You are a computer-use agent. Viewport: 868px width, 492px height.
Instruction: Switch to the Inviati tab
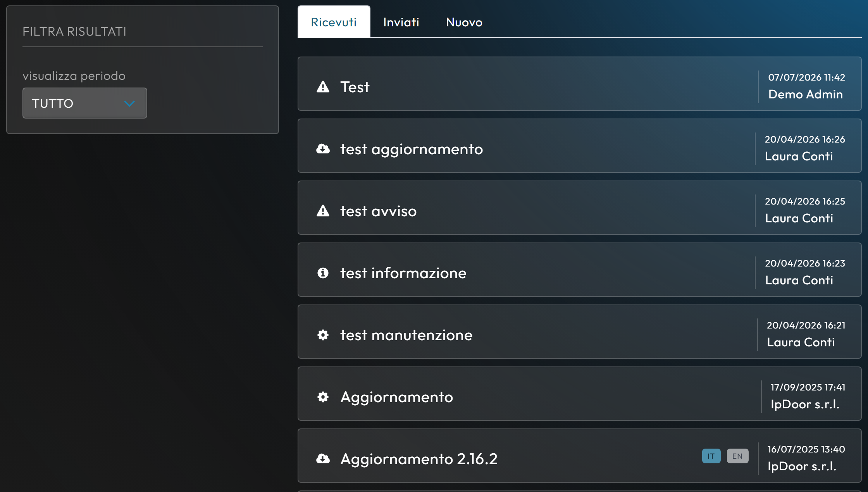point(401,22)
